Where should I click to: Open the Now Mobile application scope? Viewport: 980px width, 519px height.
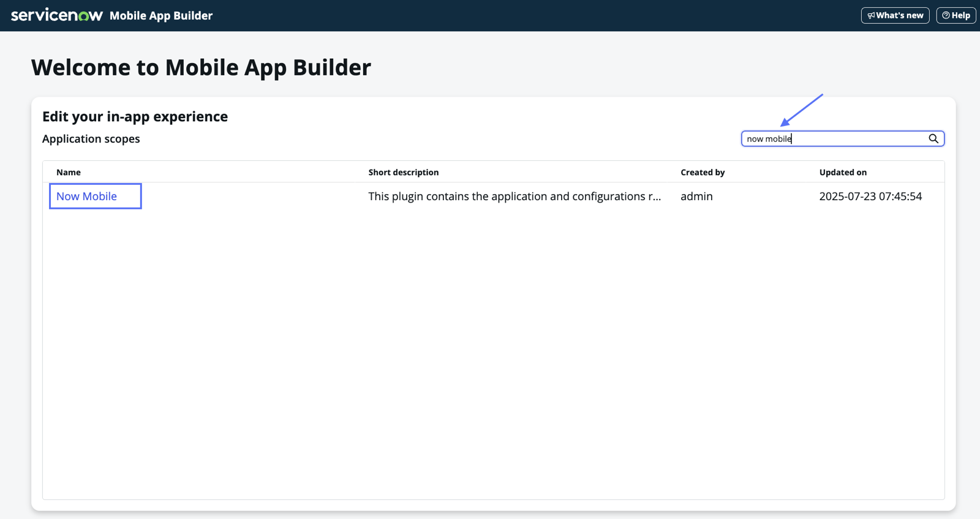(x=87, y=196)
